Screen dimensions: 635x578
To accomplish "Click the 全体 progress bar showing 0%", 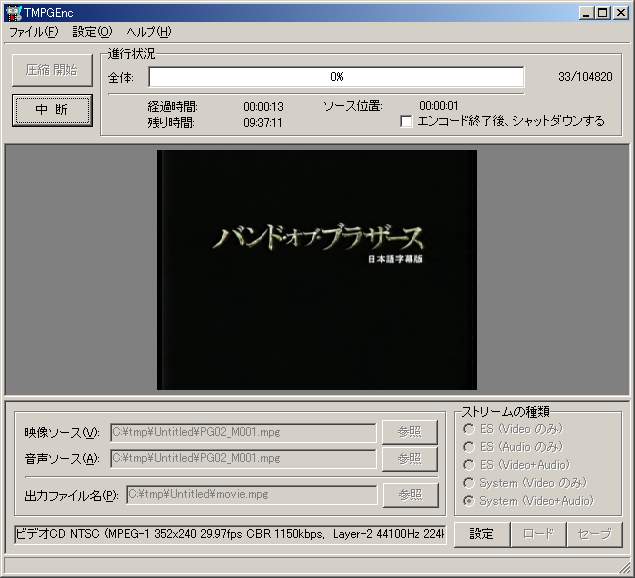I will coord(336,77).
